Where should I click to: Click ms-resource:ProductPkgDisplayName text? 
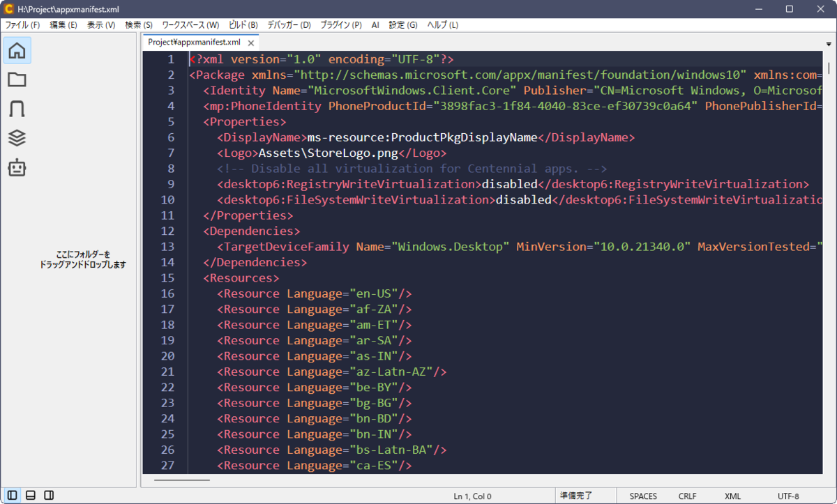click(422, 137)
